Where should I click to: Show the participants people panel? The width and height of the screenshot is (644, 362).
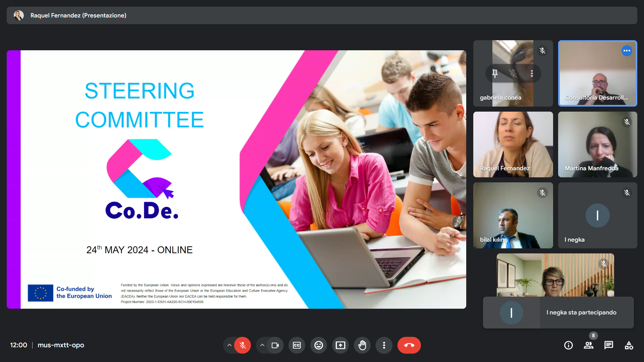[x=589, y=345]
